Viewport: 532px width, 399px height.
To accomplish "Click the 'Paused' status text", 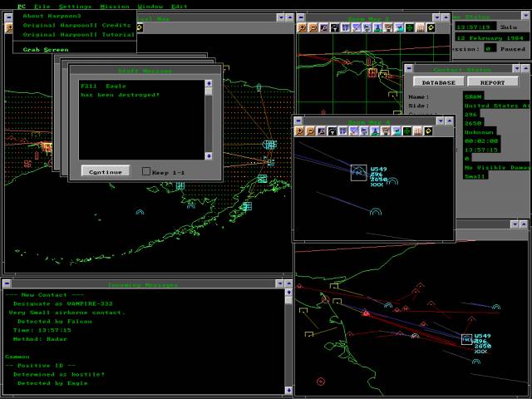I will click(x=513, y=49).
